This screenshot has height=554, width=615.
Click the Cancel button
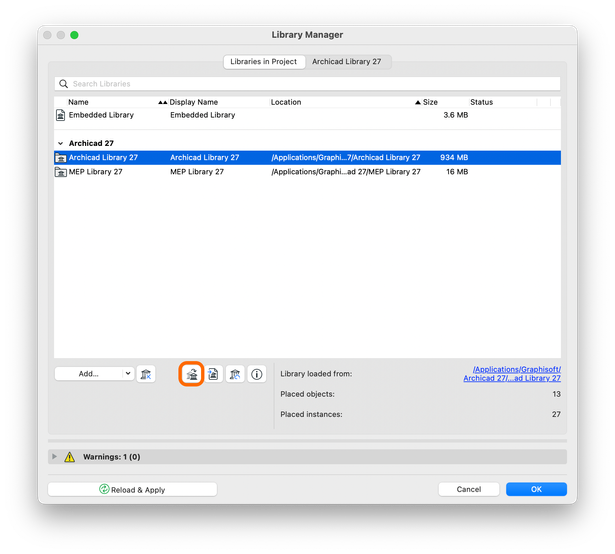pos(469,489)
